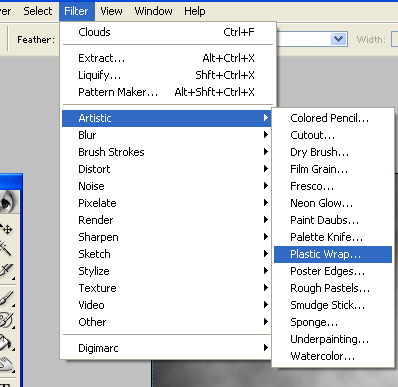Expand the Pixelate filter submenu

(x=167, y=203)
